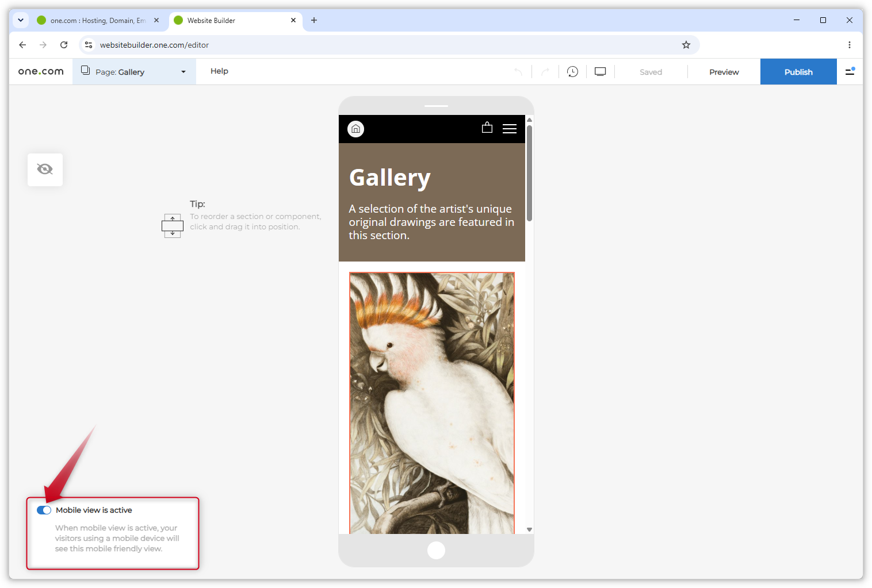
Task: Open the tab search dropdown arrow
Action: [x=21, y=20]
